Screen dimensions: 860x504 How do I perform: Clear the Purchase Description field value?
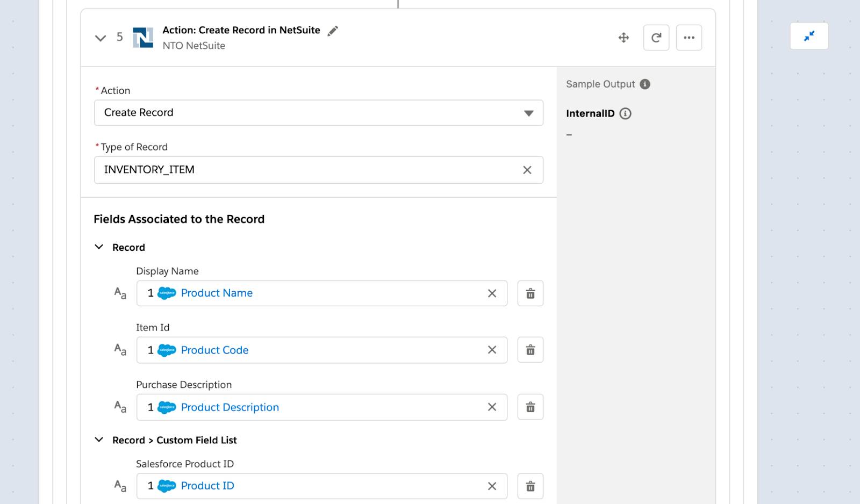tap(492, 407)
